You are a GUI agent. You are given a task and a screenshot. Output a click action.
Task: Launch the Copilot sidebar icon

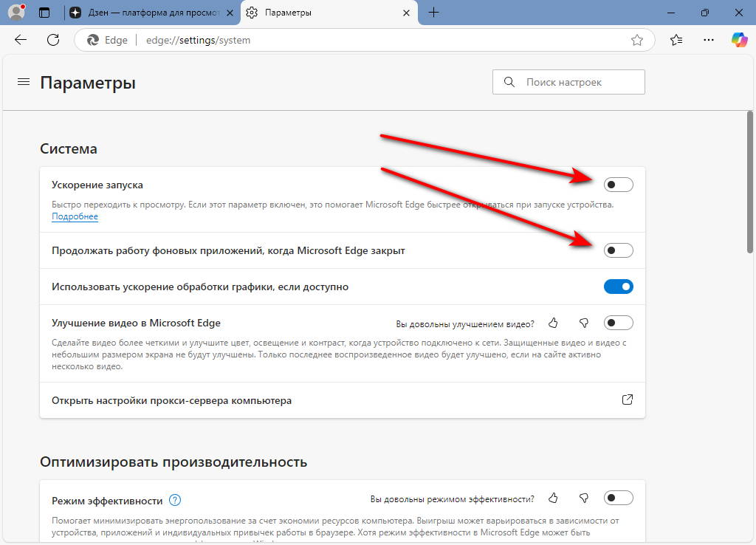[x=739, y=40]
